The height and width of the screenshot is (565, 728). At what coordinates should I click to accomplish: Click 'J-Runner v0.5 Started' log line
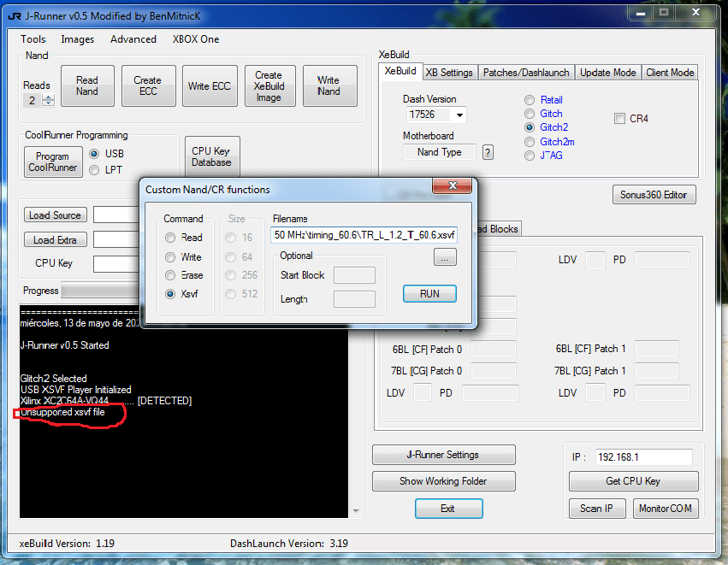pos(64,345)
